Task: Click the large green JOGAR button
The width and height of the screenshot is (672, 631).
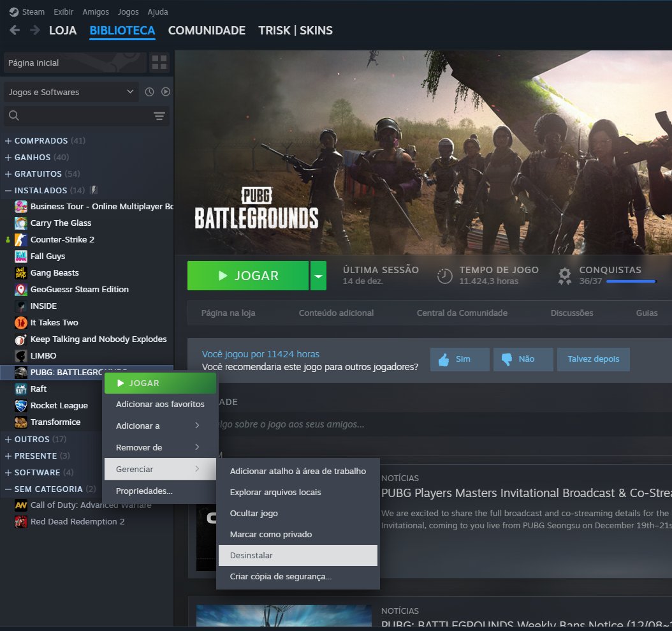Action: [x=248, y=276]
